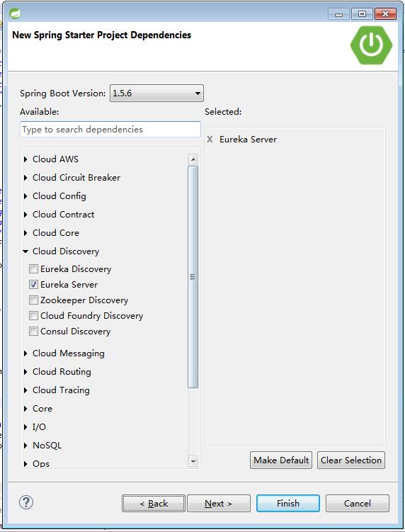Tick the Cloud Foundry Discovery checkbox

pyautogui.click(x=33, y=316)
